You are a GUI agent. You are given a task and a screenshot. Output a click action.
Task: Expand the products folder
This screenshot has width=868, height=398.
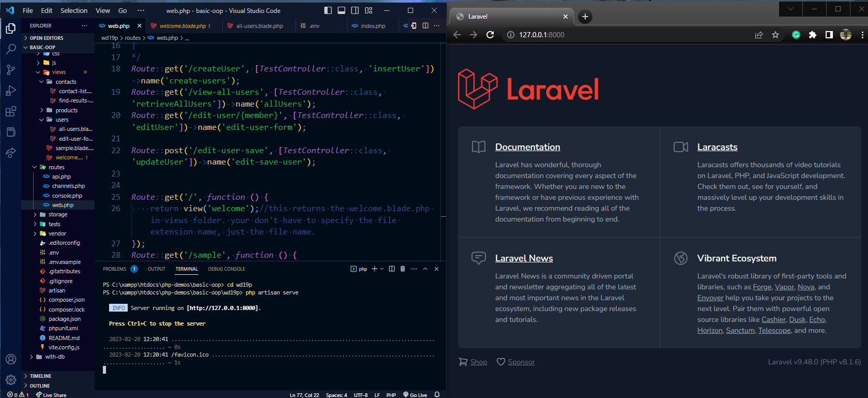pyautogui.click(x=58, y=110)
